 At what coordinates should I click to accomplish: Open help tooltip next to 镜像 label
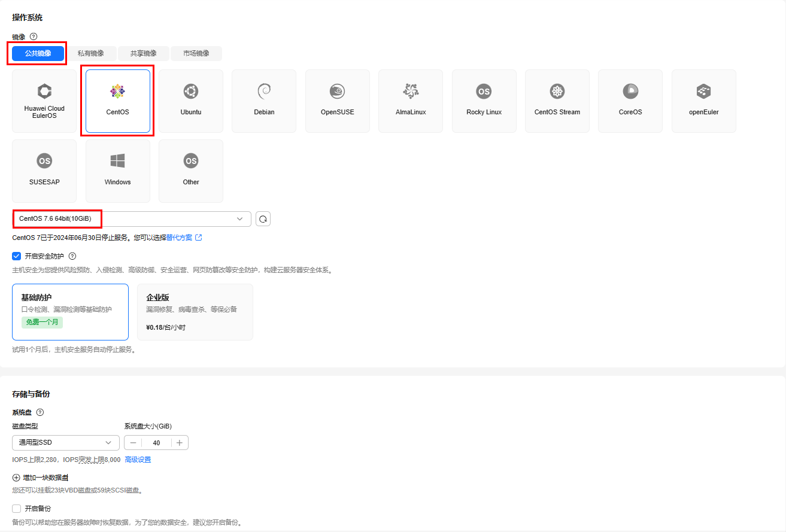(x=34, y=37)
